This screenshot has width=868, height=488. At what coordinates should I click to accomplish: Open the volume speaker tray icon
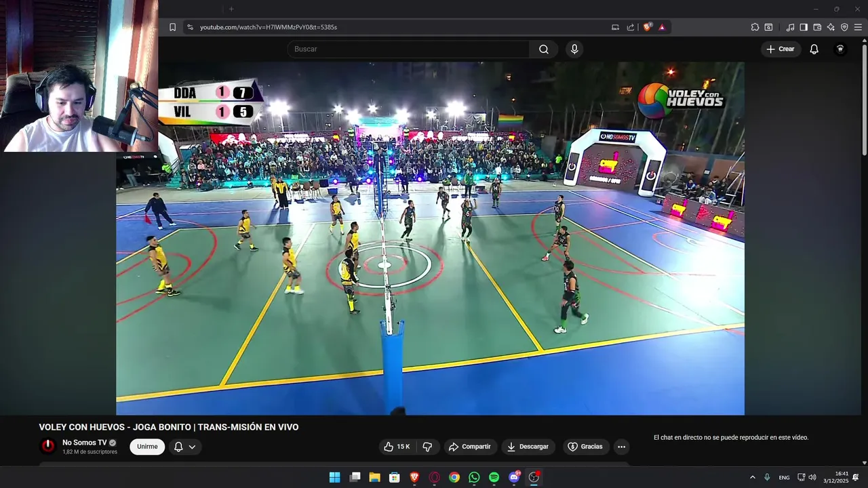tap(812, 477)
